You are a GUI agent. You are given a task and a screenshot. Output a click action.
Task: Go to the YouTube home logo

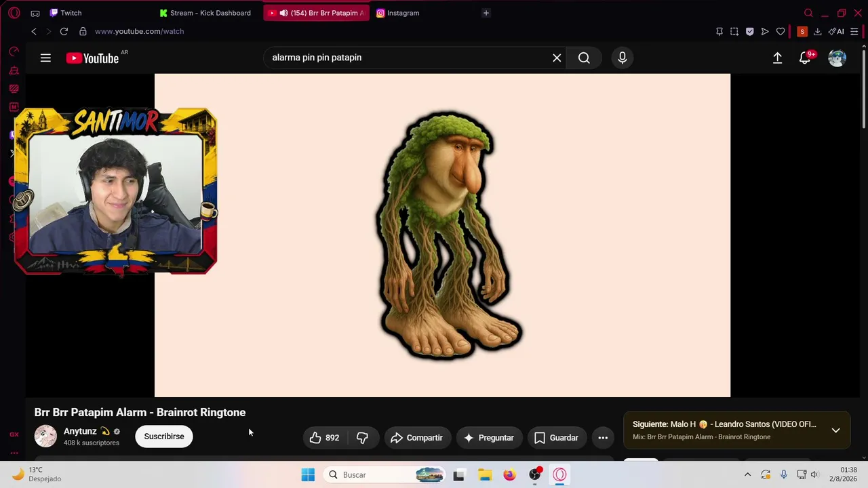[92, 58]
